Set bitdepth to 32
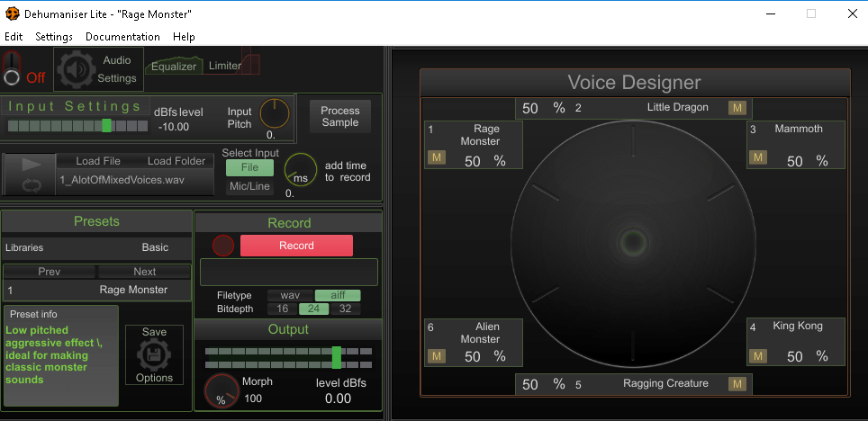This screenshot has height=421, width=868. 345,309
